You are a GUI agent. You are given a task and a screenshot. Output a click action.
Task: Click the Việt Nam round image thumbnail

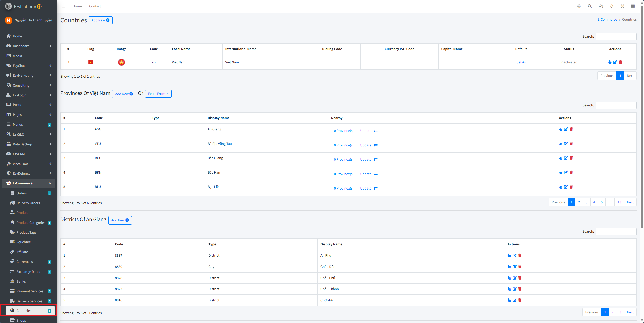[121, 62]
